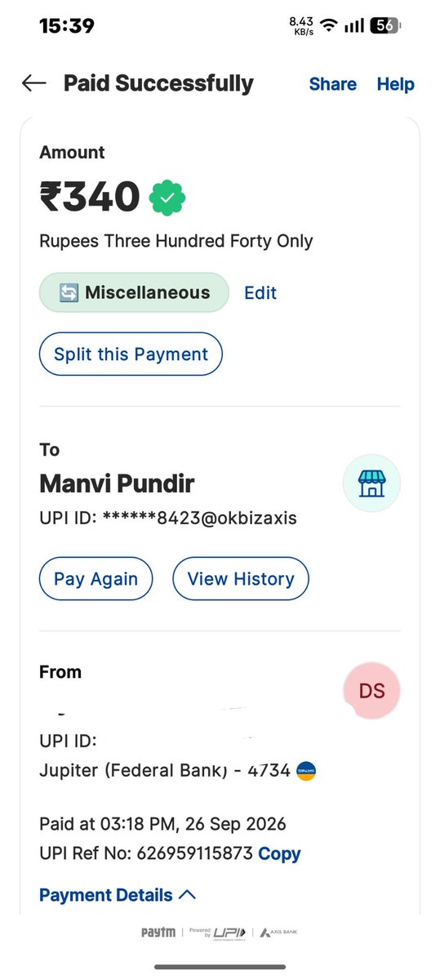Tap the Wi-Fi status icon
The image size is (440, 980).
[x=329, y=25]
